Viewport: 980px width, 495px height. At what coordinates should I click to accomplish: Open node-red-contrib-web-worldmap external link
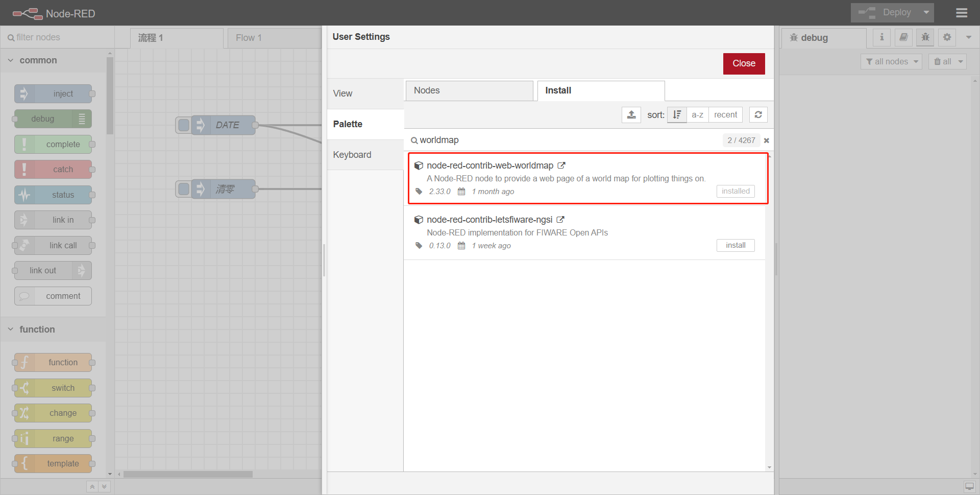[x=561, y=166]
